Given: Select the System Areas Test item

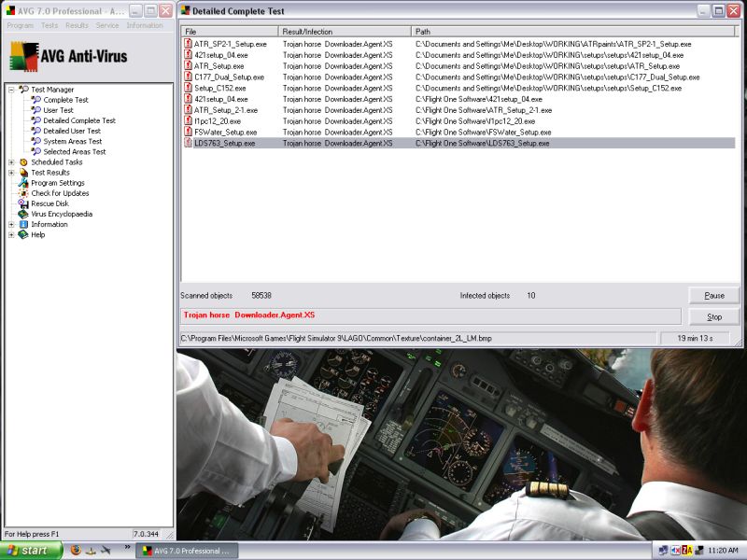Looking at the screenshot, I should point(72,142).
